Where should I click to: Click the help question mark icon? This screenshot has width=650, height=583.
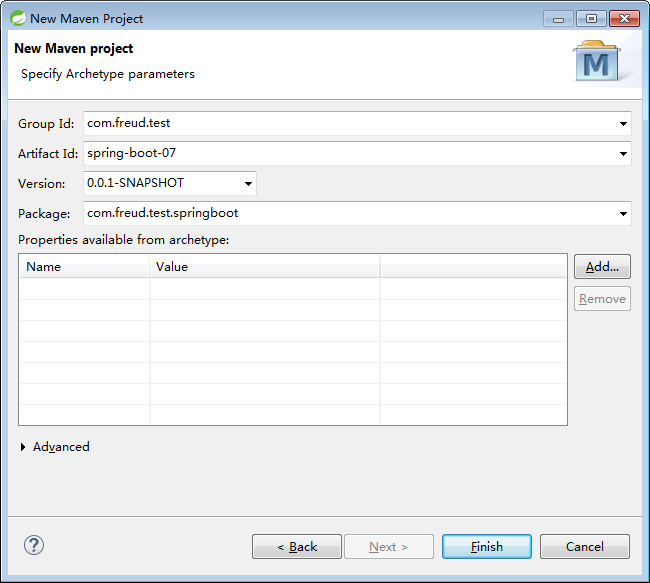click(34, 545)
